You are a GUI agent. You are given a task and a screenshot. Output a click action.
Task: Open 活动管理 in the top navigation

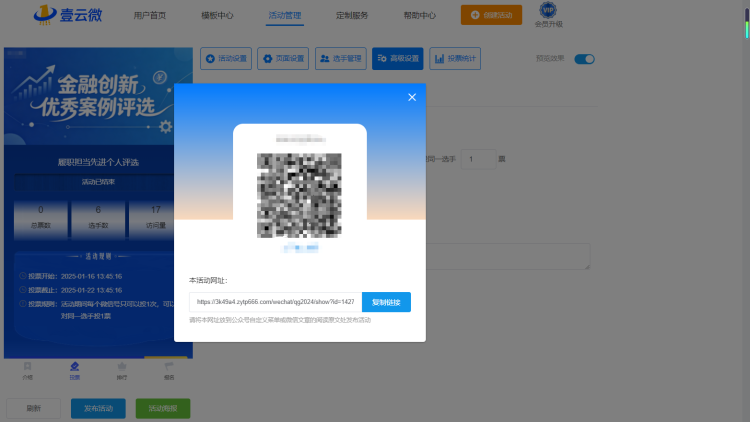coord(285,15)
